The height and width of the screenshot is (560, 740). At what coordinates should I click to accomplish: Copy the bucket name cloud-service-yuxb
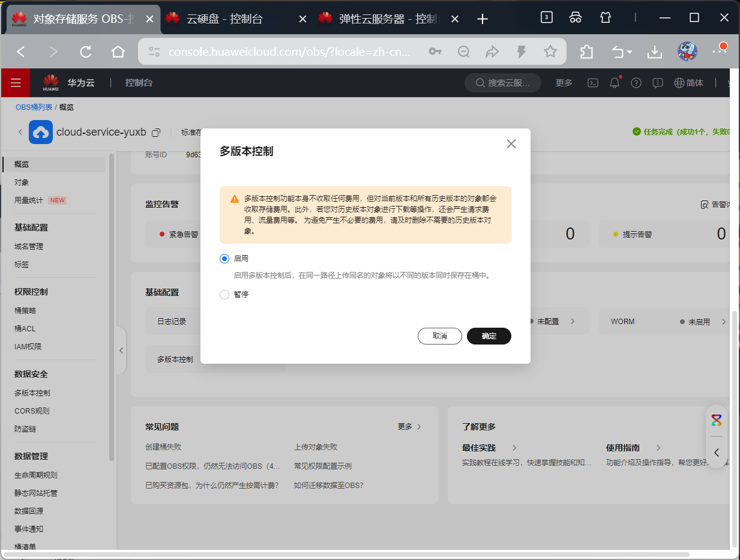[x=156, y=132]
